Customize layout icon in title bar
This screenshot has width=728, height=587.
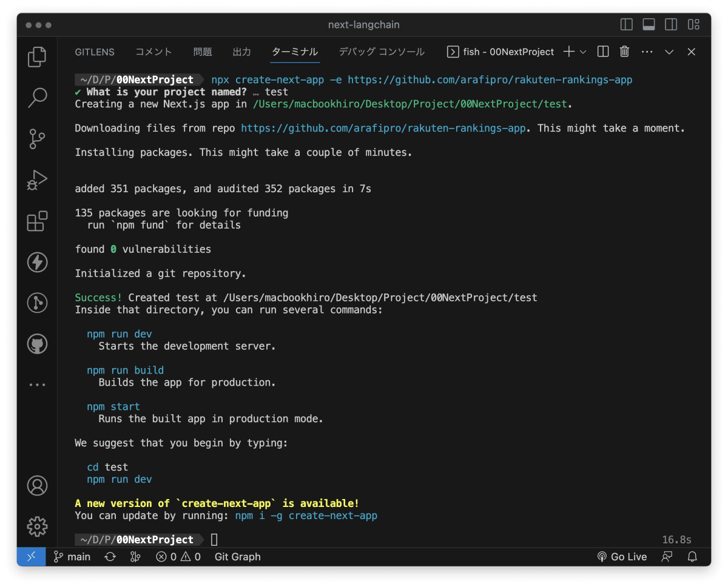693,25
